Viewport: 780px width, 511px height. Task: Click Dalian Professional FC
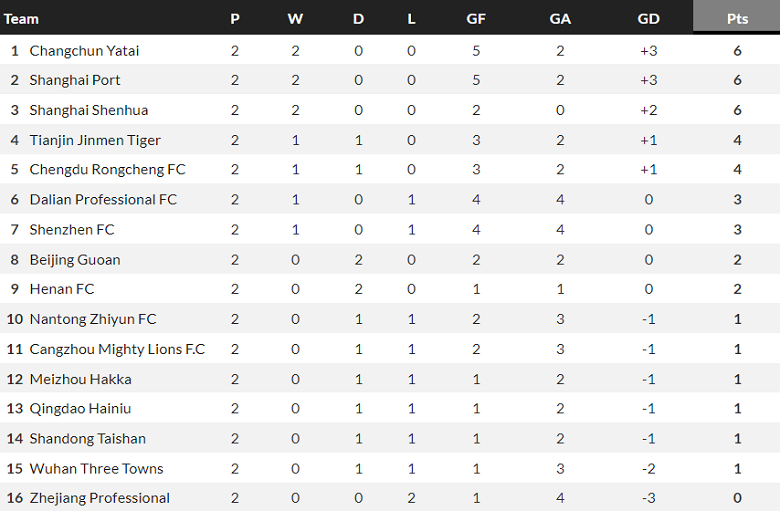103,200
